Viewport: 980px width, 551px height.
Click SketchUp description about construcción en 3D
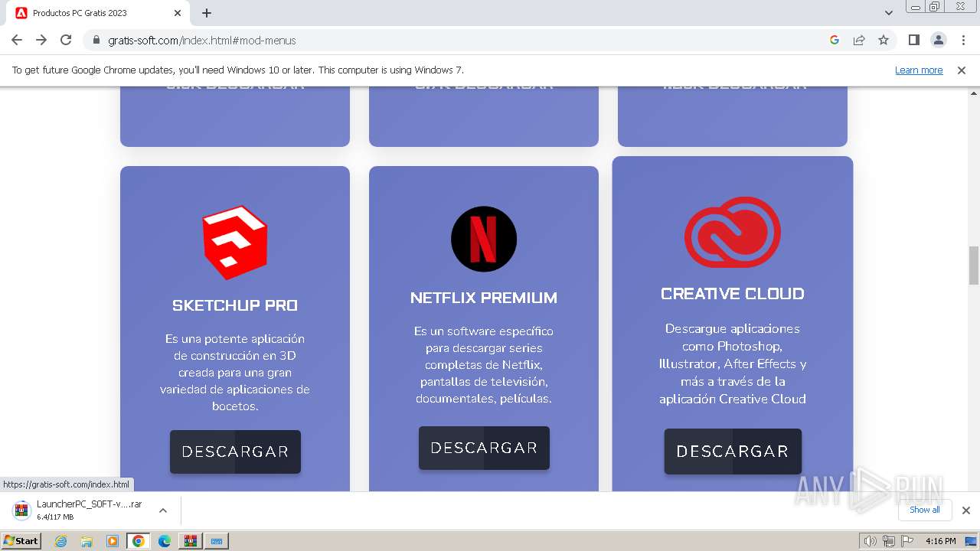pyautogui.click(x=235, y=373)
